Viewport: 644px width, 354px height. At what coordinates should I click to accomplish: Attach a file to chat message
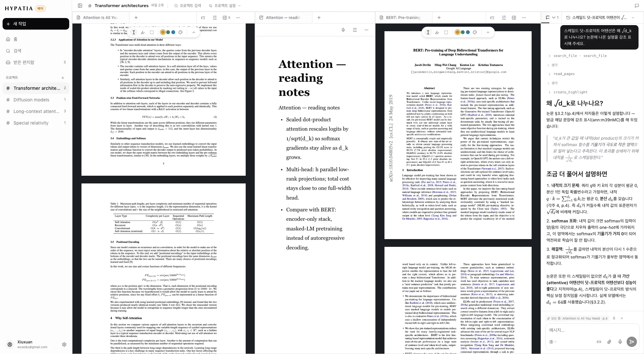click(x=609, y=342)
